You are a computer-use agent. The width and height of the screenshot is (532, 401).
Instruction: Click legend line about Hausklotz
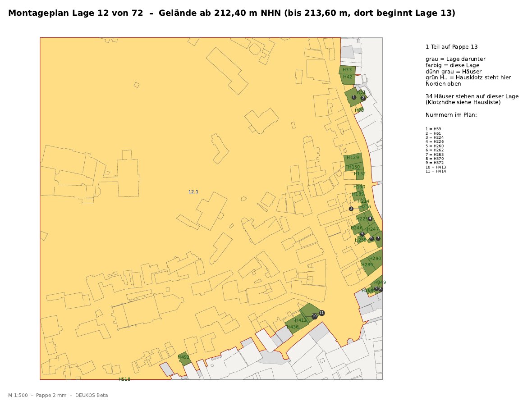tap(468, 77)
